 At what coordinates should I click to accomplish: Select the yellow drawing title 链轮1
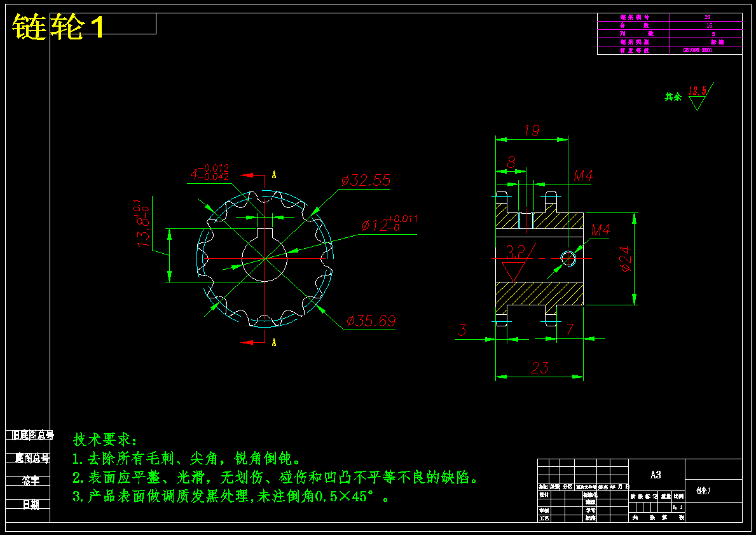58,27
